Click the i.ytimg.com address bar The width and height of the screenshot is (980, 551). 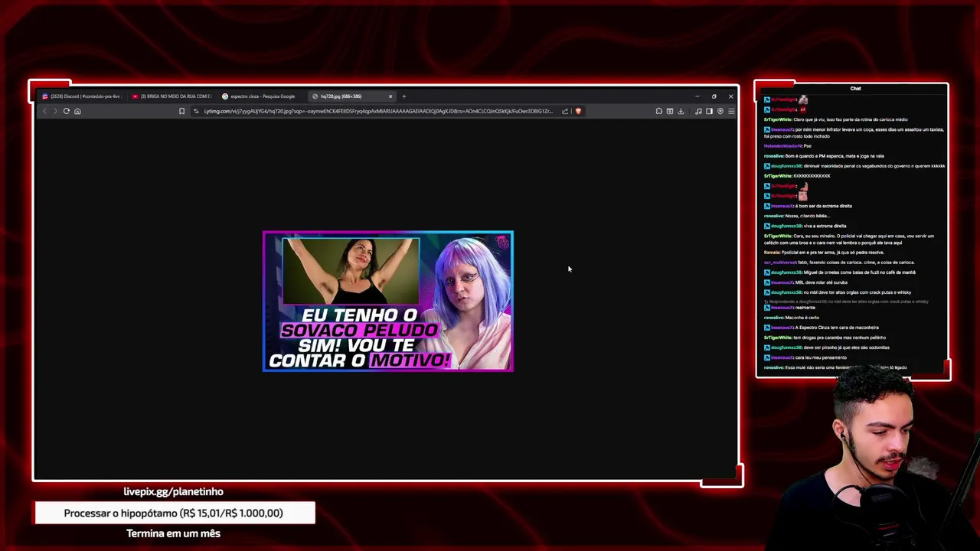pos(377,111)
